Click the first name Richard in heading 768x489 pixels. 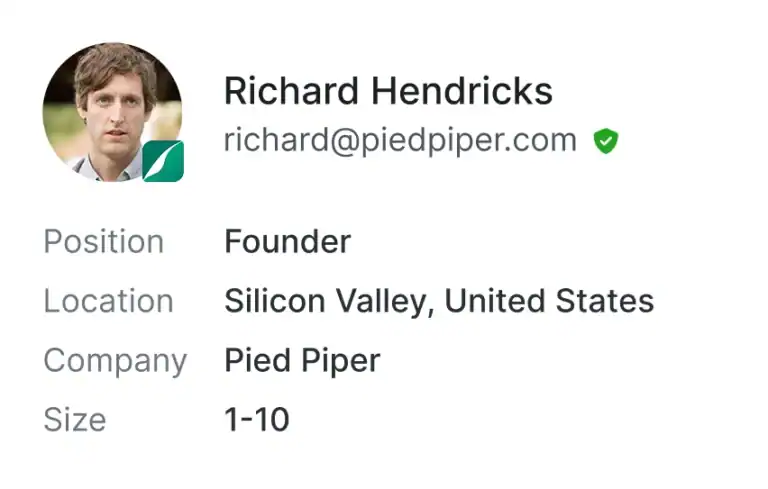tap(291, 91)
